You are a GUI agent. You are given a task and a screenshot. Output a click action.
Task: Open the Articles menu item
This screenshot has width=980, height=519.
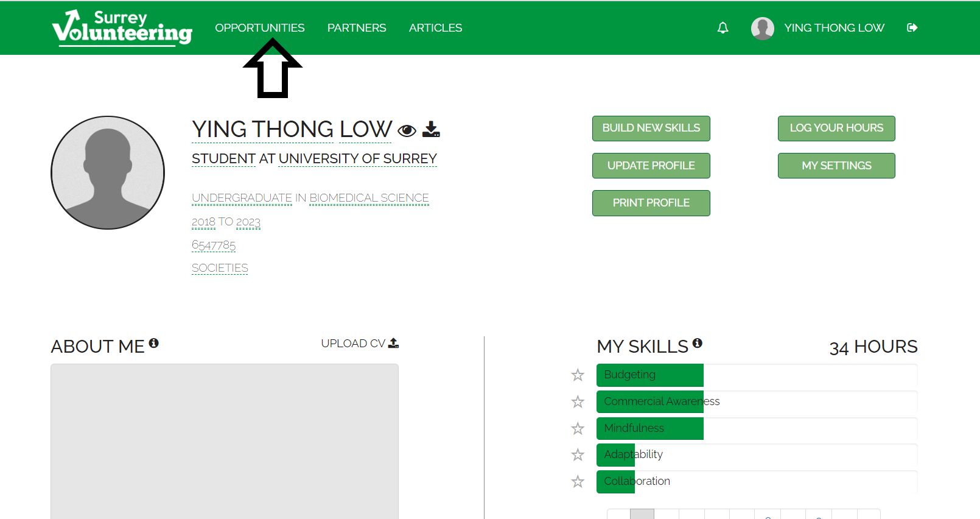click(x=435, y=28)
